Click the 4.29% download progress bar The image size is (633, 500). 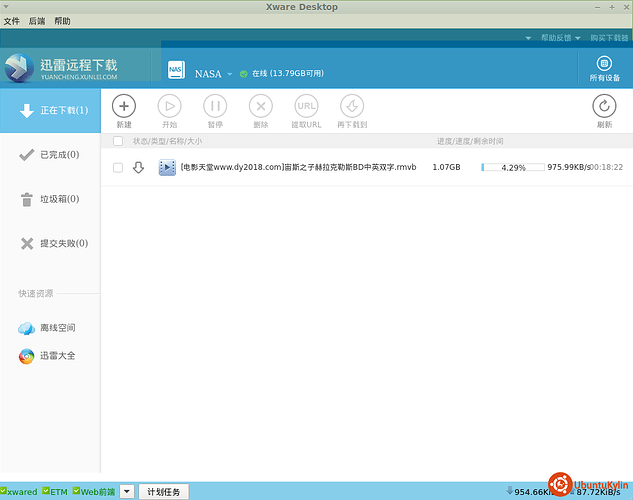(x=511, y=167)
